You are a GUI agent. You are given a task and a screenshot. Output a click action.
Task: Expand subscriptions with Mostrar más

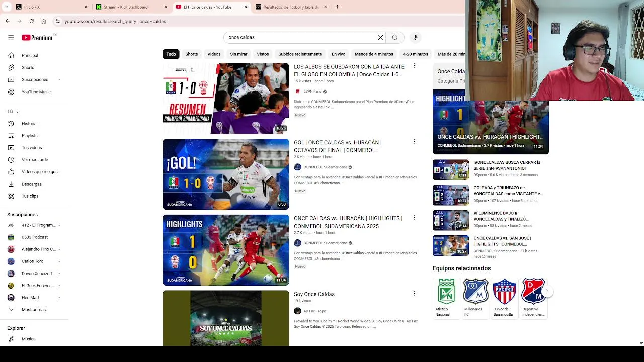(x=34, y=309)
